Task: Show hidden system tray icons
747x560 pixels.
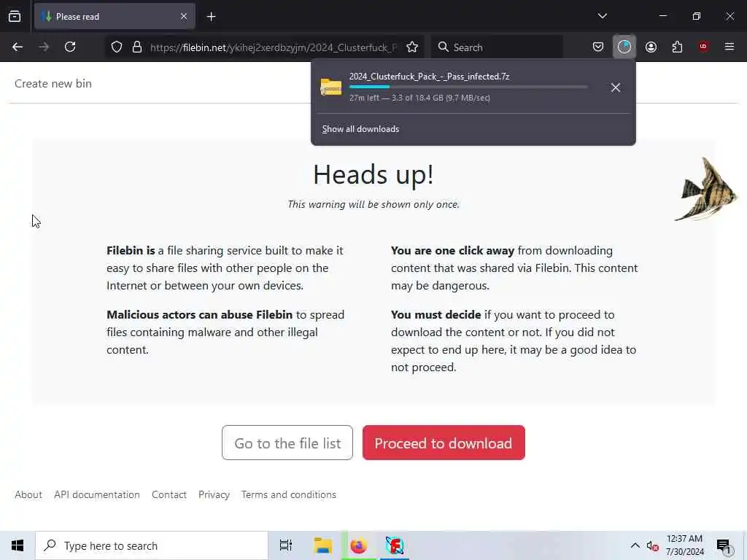Action: click(x=635, y=545)
